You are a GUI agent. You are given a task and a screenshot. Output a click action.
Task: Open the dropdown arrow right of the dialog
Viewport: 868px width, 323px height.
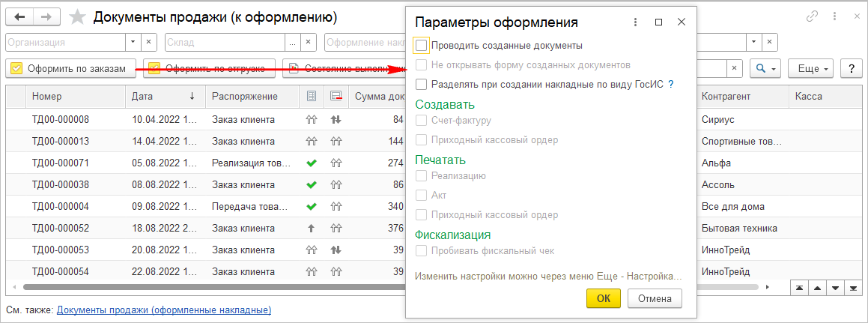[x=753, y=42]
